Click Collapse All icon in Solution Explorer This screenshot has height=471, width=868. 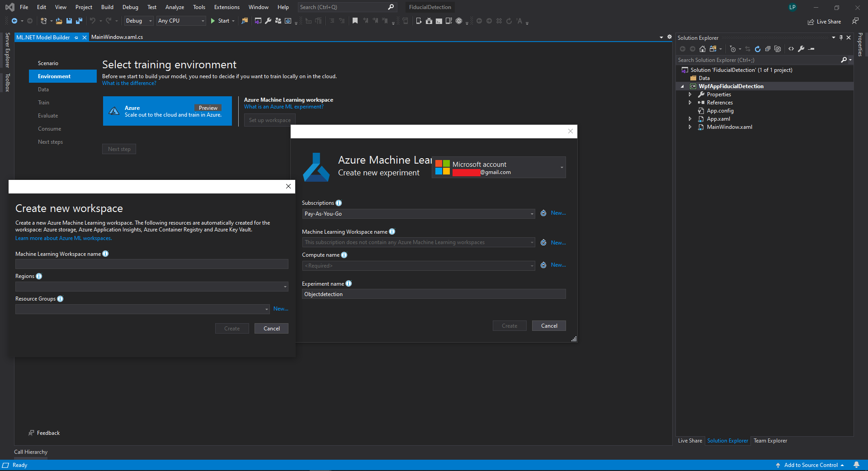[768, 49]
